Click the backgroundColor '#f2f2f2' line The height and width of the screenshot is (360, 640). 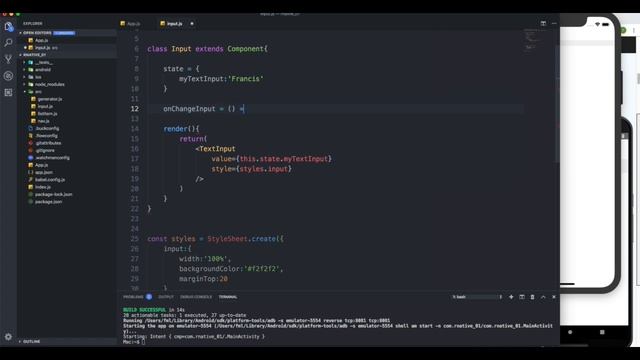point(231,269)
